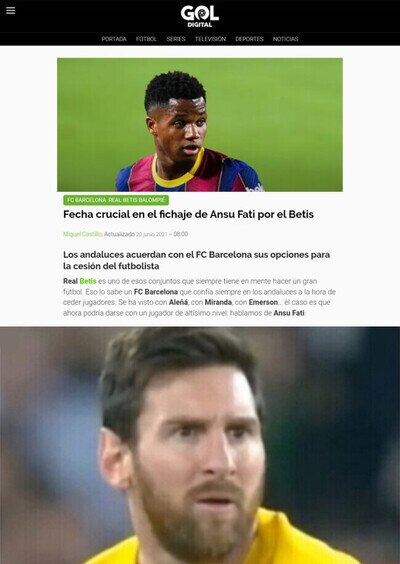Open the Noticias menu item
This screenshot has height=564, width=400.
click(285, 39)
